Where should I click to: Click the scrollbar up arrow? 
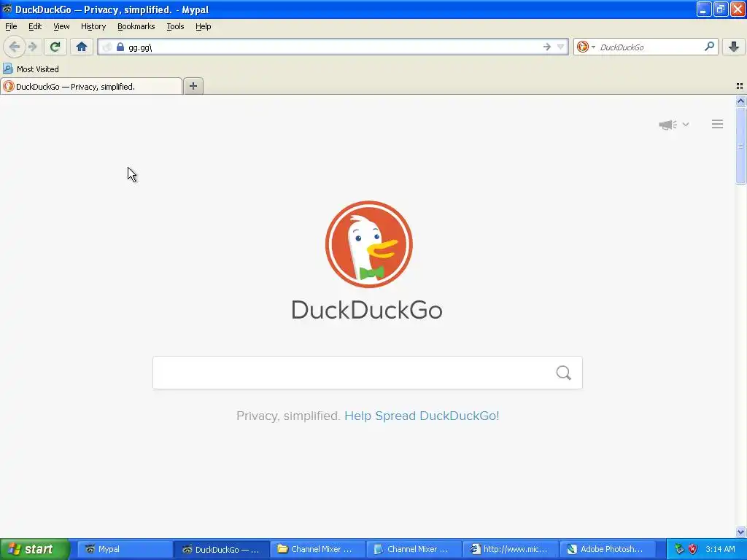pyautogui.click(x=740, y=101)
